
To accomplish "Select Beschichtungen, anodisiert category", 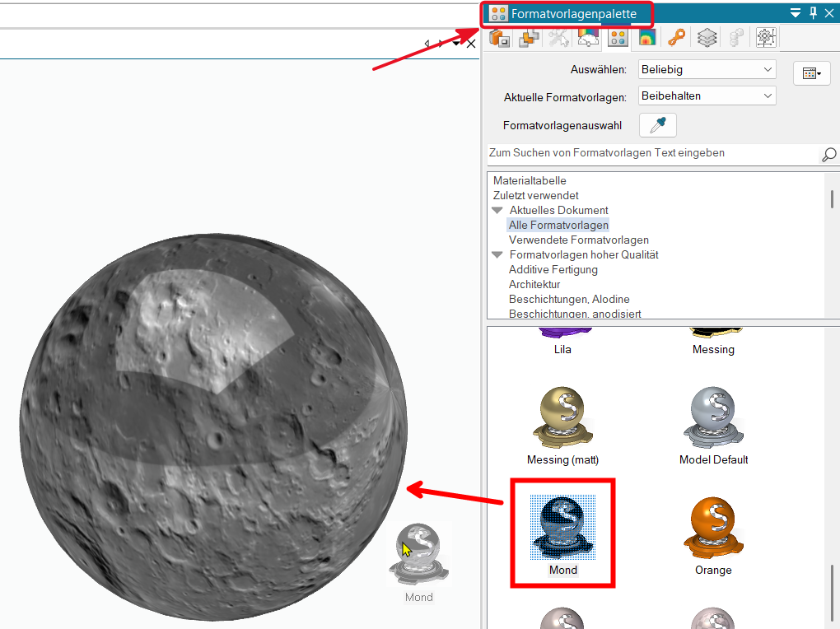I will [575, 314].
